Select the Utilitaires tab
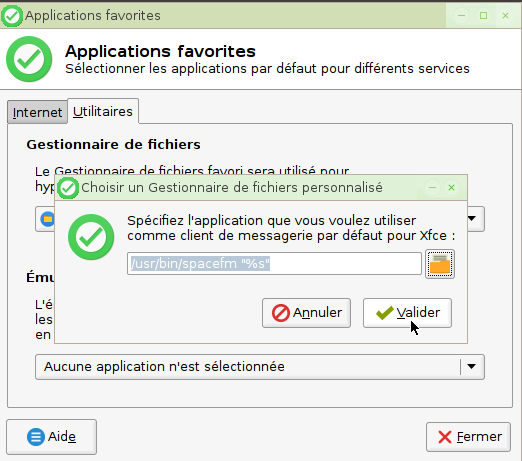Screen dimensions: 522x461 point(103,111)
